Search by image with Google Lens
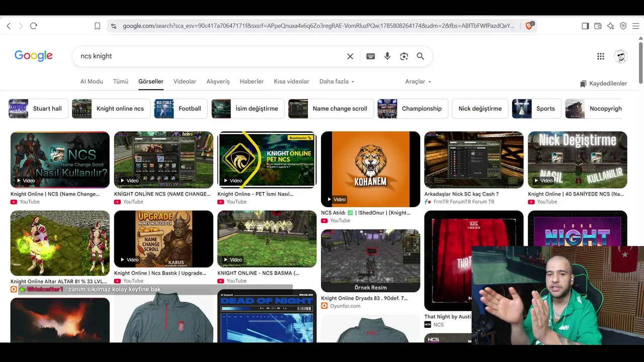The width and height of the screenshot is (644, 362). click(404, 56)
